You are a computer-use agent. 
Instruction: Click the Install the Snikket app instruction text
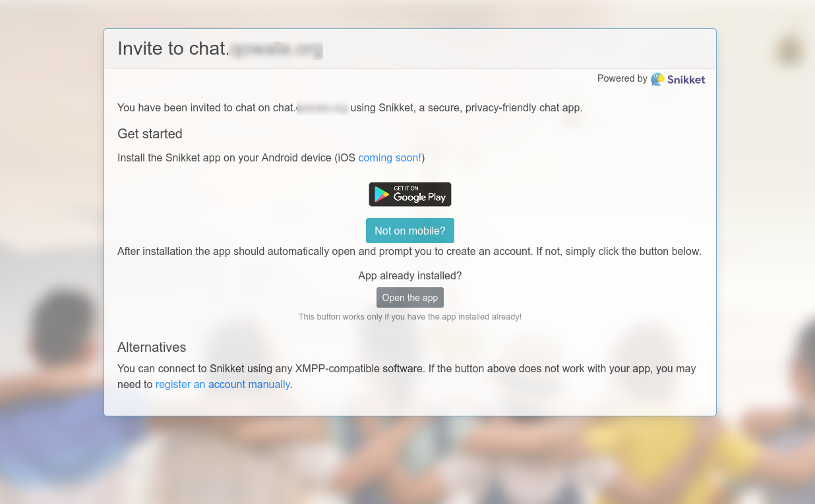tap(271, 157)
